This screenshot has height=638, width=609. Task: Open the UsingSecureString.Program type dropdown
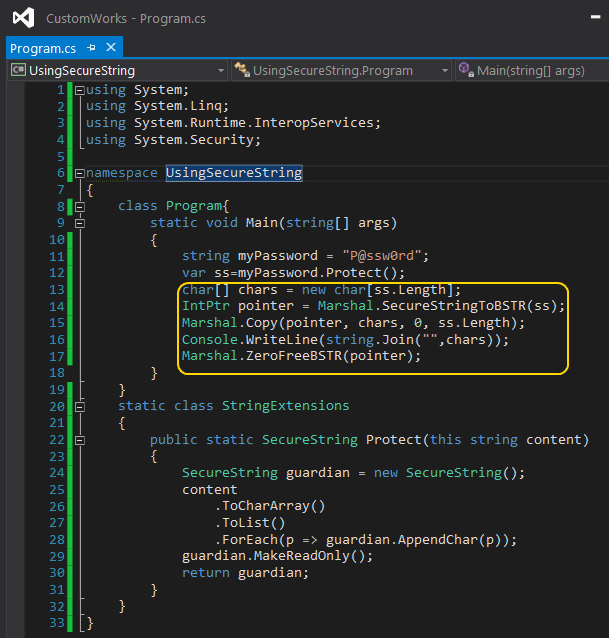click(x=340, y=70)
